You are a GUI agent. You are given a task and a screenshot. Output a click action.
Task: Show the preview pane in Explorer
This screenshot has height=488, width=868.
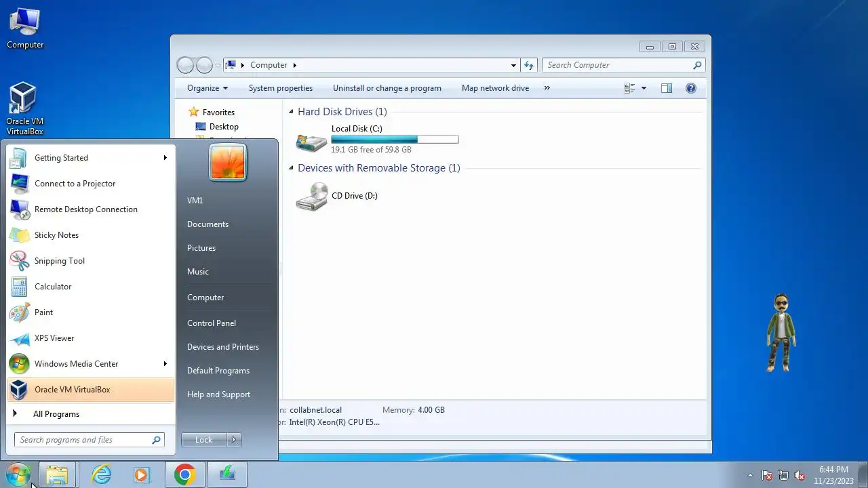667,88
